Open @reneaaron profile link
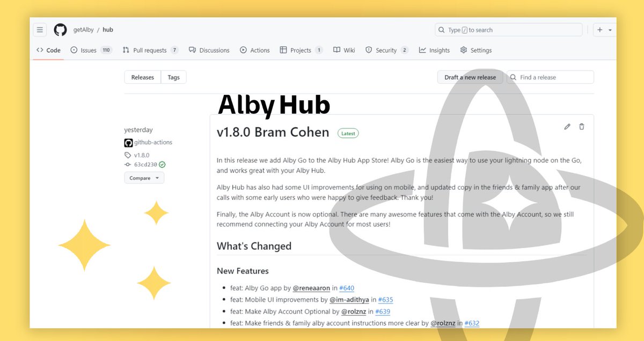Viewport: 644px width, 341px height. [311, 288]
